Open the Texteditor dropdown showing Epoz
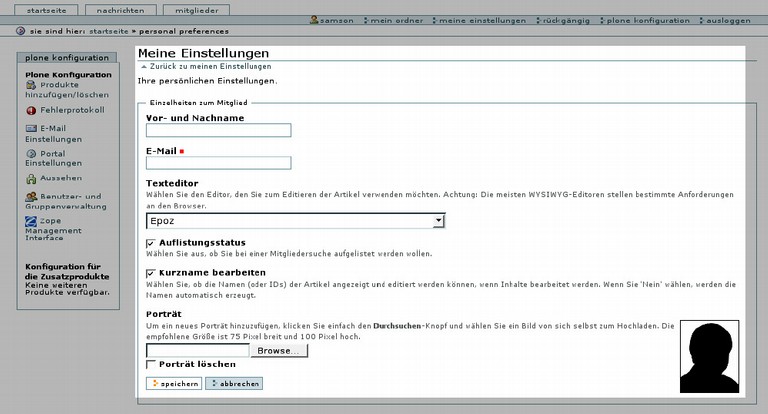Viewport: 768px width, 414px height. 295,220
